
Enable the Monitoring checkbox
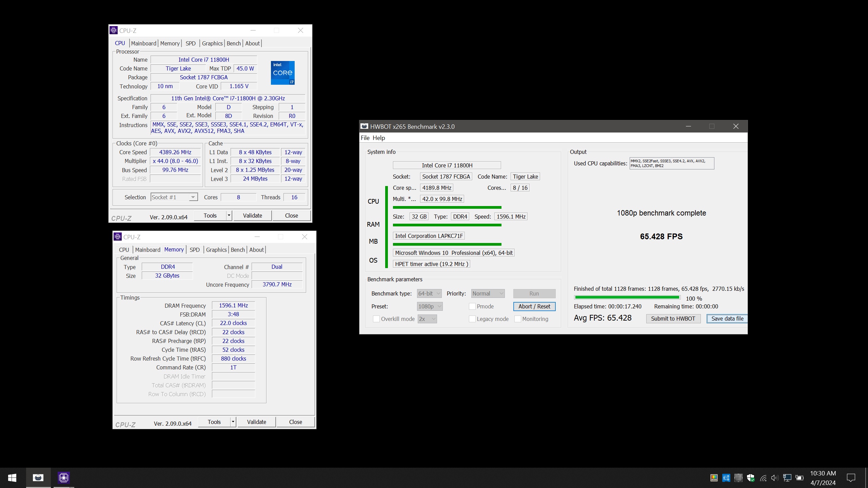pyautogui.click(x=517, y=319)
